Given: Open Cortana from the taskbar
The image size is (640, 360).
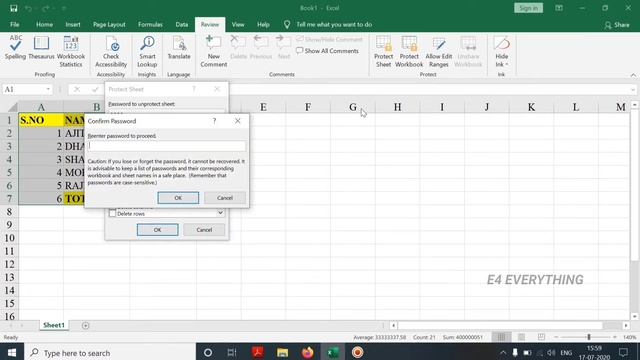Looking at the screenshot, I should [x=208, y=353].
